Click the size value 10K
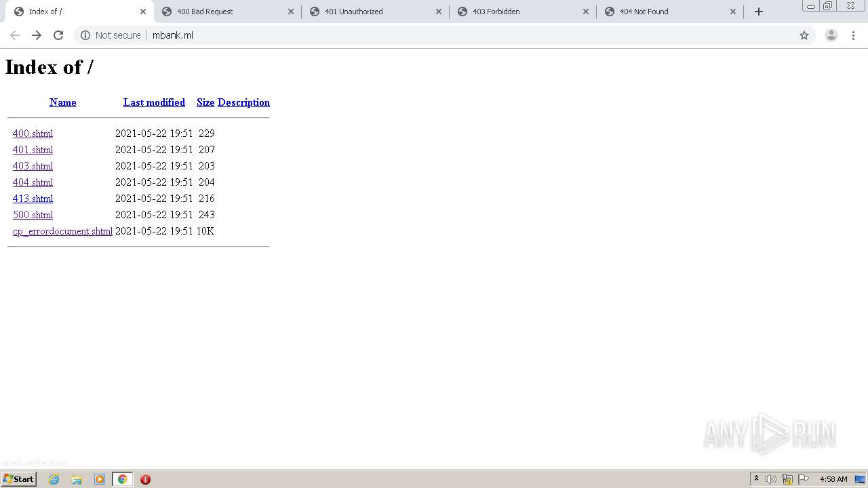868x488 pixels. pos(205,231)
